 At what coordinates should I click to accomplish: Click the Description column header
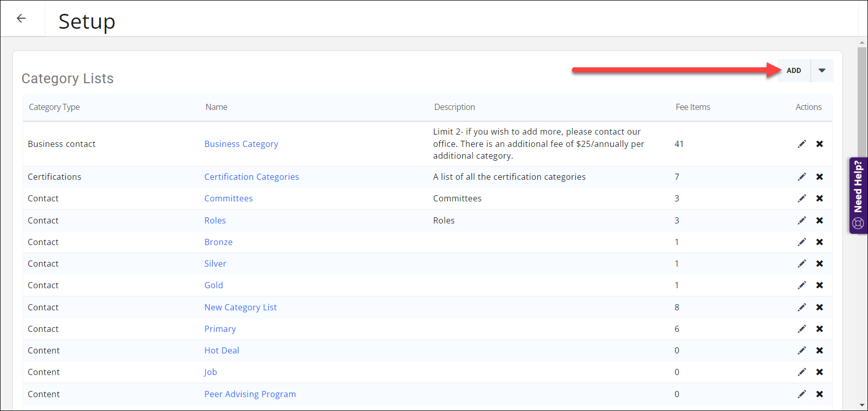(455, 107)
